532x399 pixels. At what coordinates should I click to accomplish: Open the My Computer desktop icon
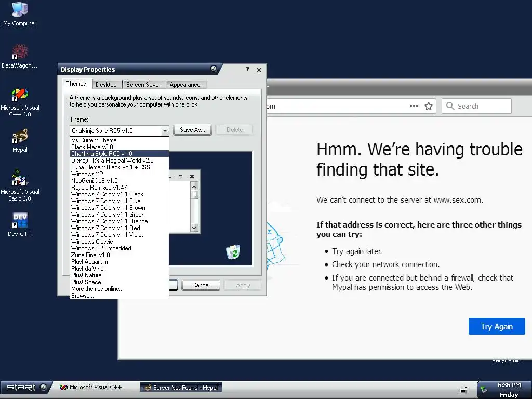(x=20, y=14)
